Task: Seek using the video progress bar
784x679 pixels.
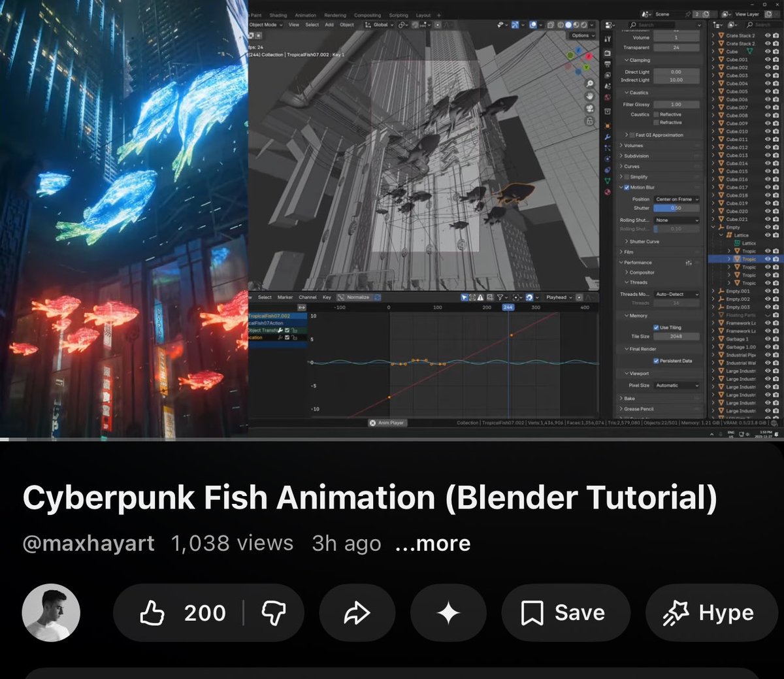Action: coord(392,439)
